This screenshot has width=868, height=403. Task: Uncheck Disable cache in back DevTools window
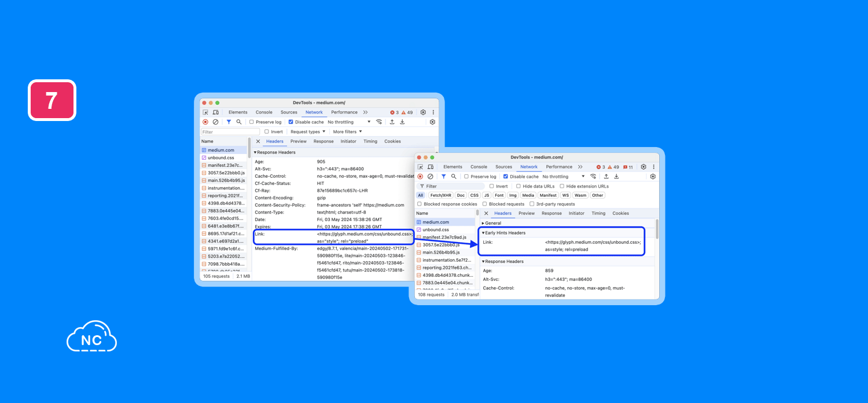click(291, 122)
